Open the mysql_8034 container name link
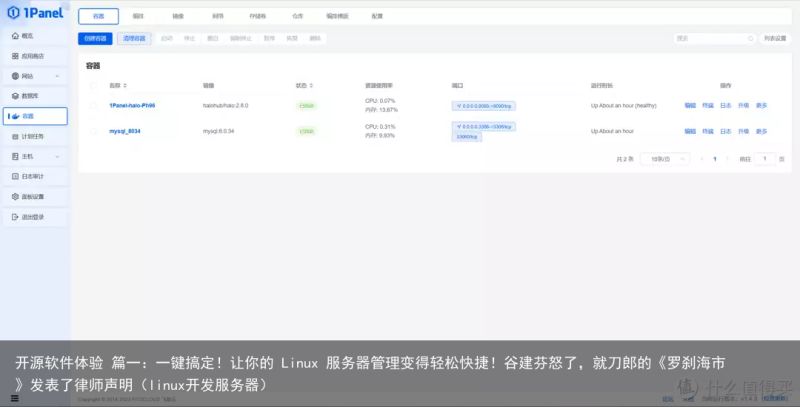 (124, 131)
